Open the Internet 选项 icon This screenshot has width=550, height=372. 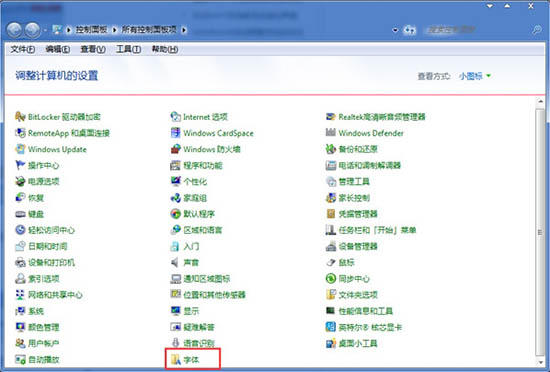[x=175, y=116]
